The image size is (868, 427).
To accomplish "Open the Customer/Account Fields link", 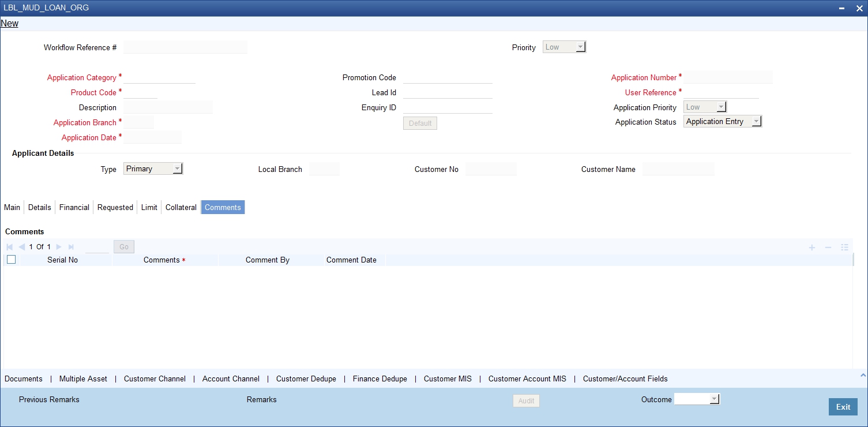I will (x=625, y=379).
